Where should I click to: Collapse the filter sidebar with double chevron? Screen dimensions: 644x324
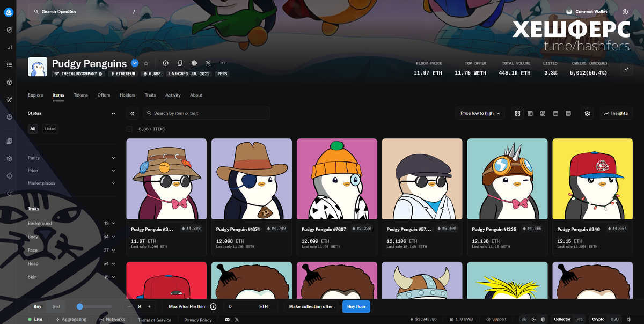pos(133,113)
